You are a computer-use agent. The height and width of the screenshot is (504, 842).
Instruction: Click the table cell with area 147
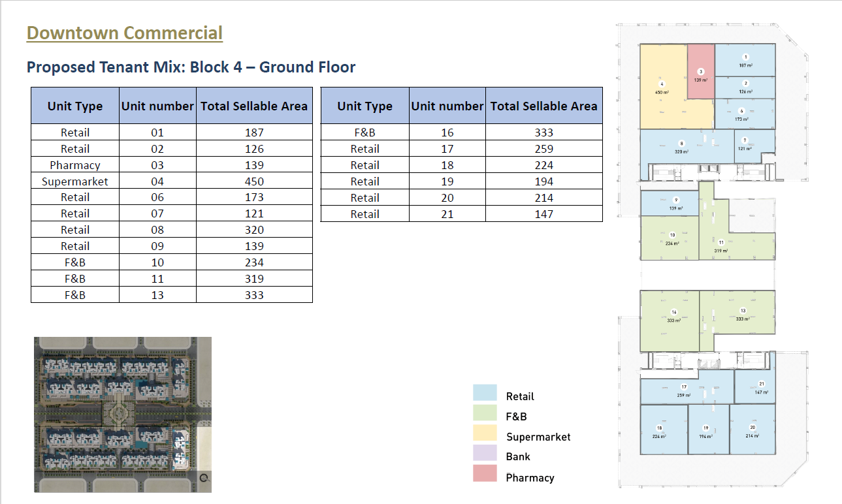pyautogui.click(x=543, y=213)
